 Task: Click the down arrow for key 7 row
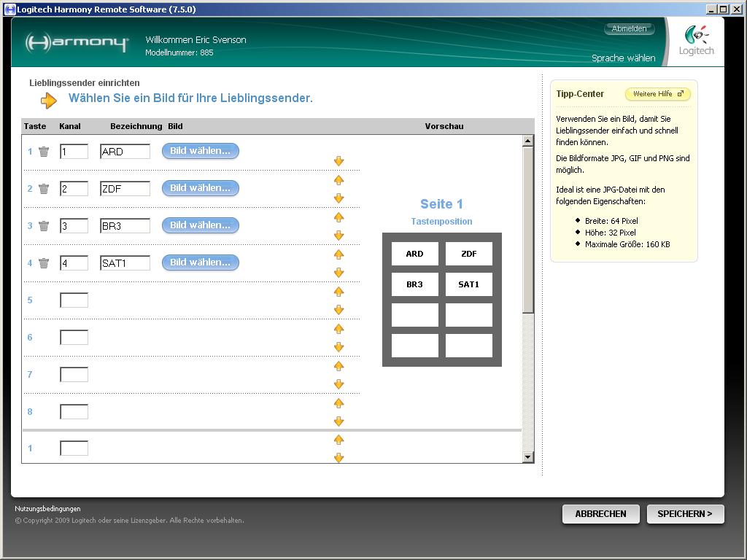pyautogui.click(x=338, y=384)
